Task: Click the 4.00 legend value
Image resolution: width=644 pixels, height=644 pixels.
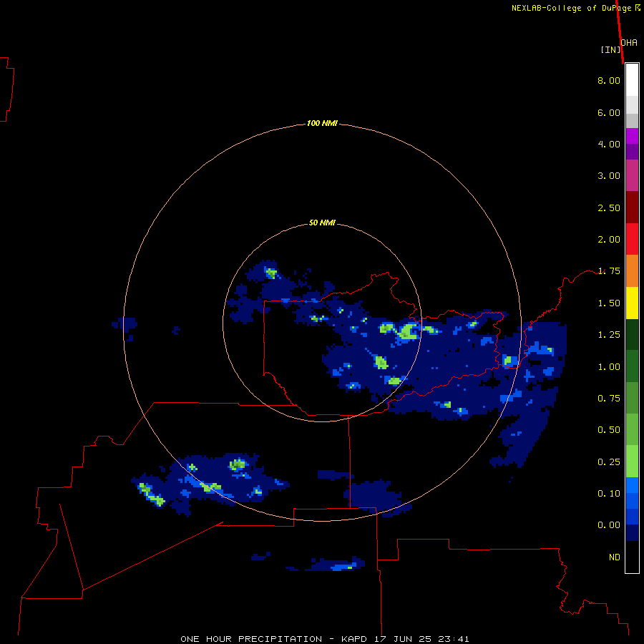Action: [609, 144]
